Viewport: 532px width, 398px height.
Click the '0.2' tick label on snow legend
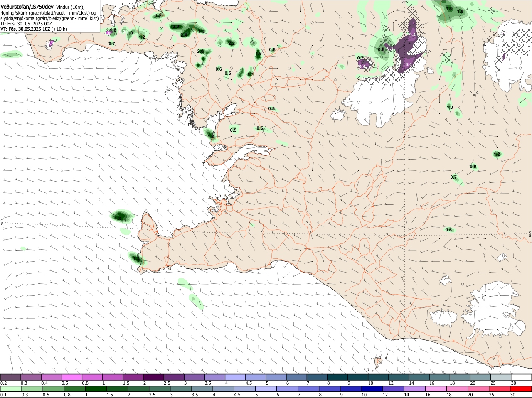tap(4, 383)
